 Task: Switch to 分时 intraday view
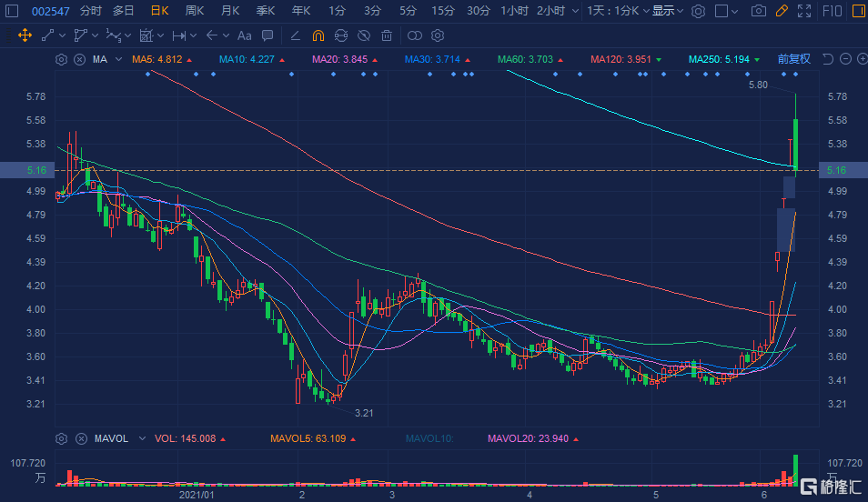coord(91,11)
